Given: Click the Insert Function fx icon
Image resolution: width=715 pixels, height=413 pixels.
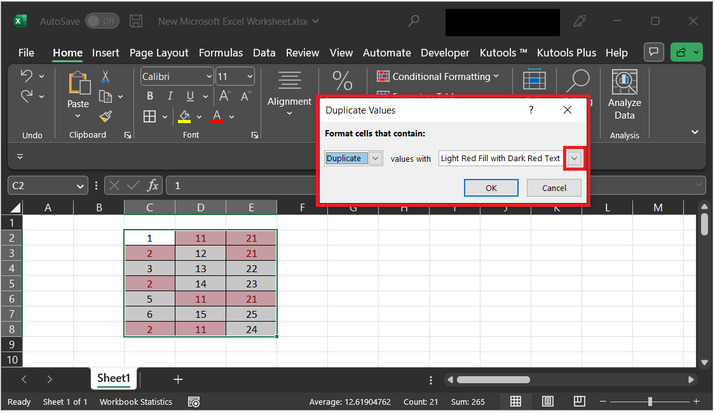Looking at the screenshot, I should pos(153,186).
